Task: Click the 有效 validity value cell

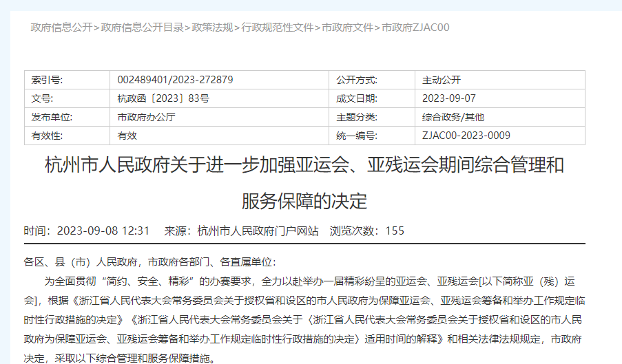Action: [x=127, y=136]
